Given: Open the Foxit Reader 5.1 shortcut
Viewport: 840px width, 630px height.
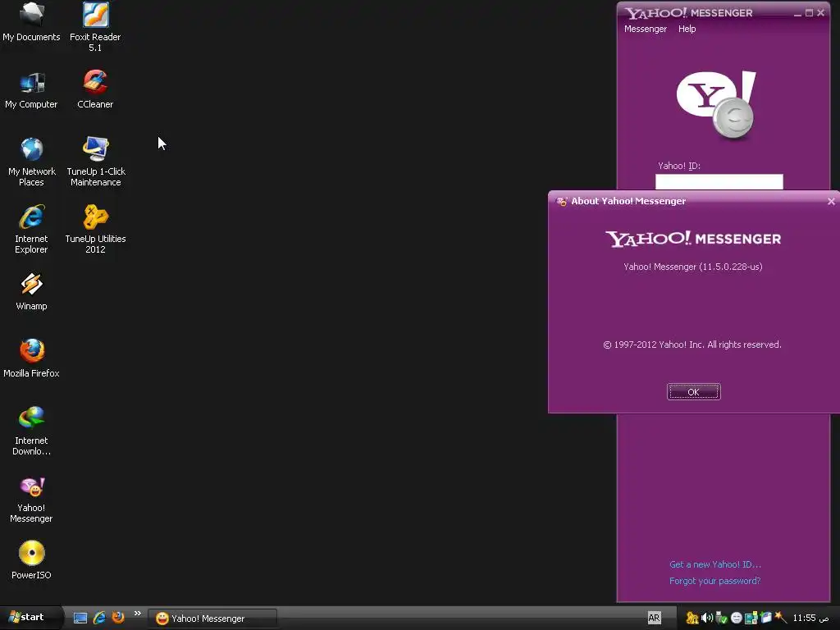Looking at the screenshot, I should point(95,27).
